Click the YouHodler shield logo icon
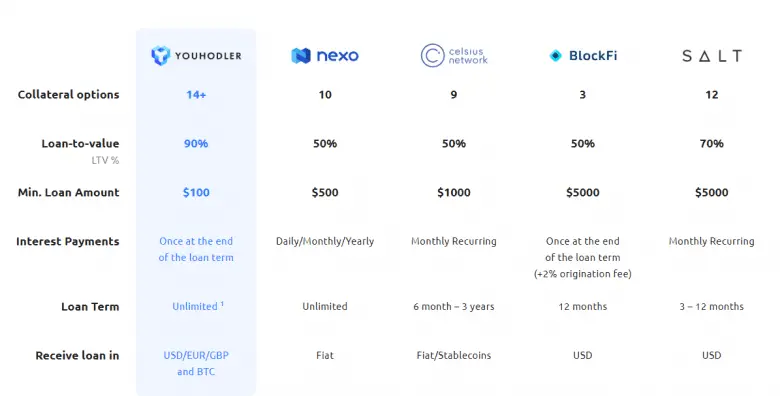780x396 pixels. (x=161, y=56)
